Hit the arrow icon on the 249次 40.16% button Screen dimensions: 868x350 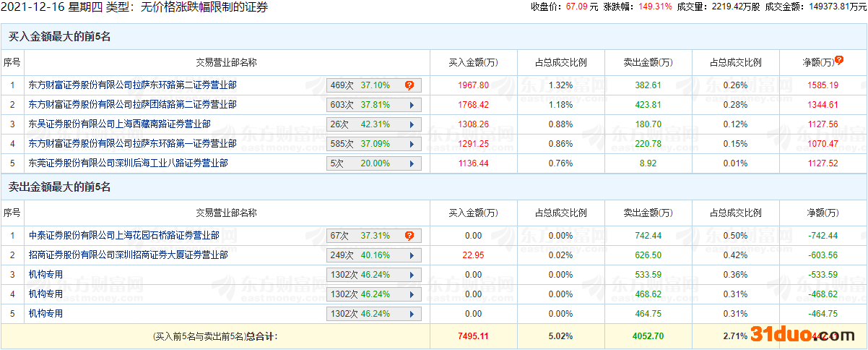point(410,255)
